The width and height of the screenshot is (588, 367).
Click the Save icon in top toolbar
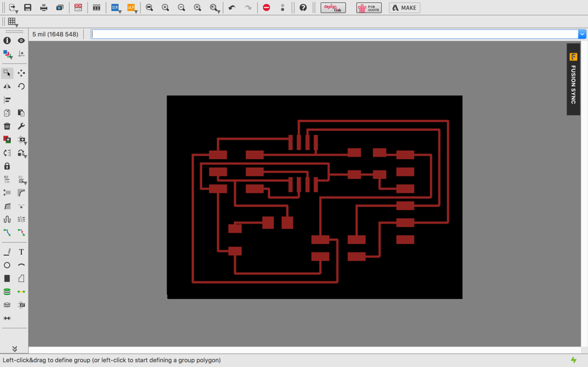[x=27, y=7]
